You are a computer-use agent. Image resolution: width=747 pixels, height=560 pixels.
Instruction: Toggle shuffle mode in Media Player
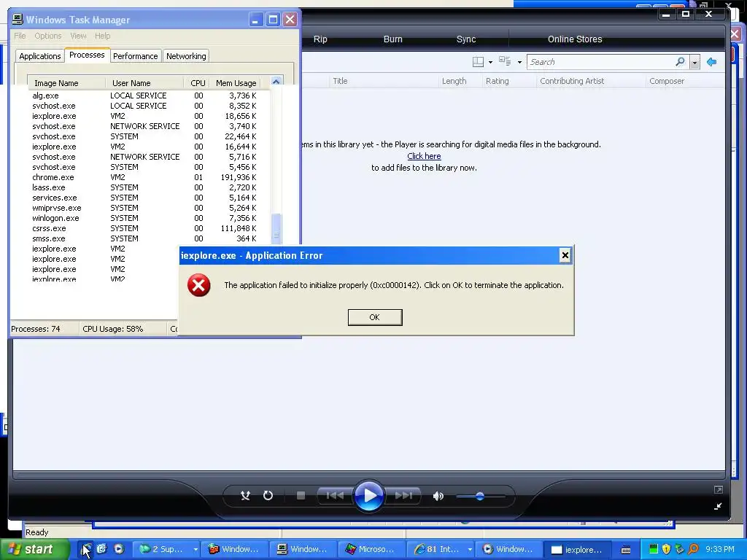245,496
